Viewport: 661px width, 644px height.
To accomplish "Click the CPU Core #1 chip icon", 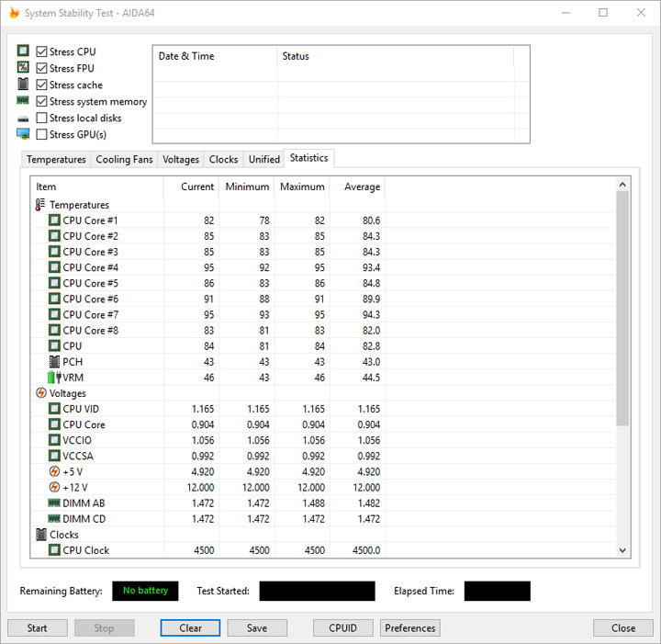I will click(x=54, y=220).
